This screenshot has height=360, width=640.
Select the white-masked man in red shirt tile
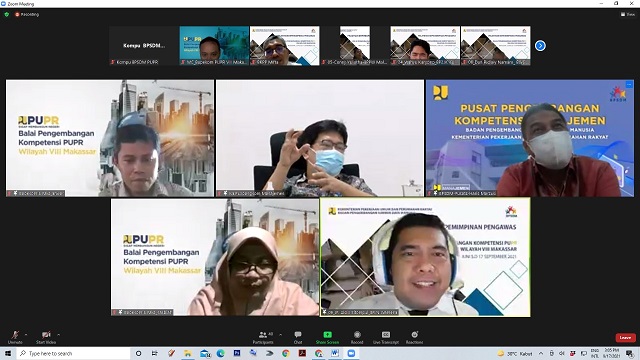coord(530,138)
